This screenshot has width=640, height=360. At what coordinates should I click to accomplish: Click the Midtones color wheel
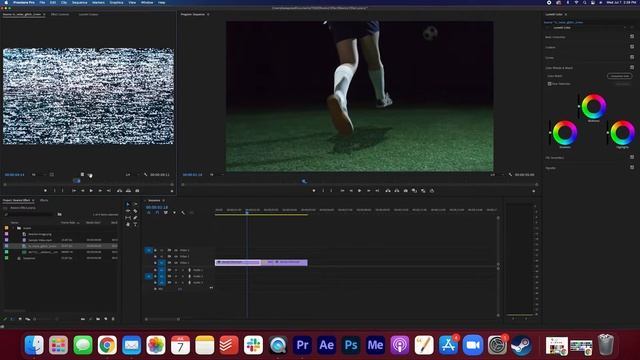coord(593,107)
